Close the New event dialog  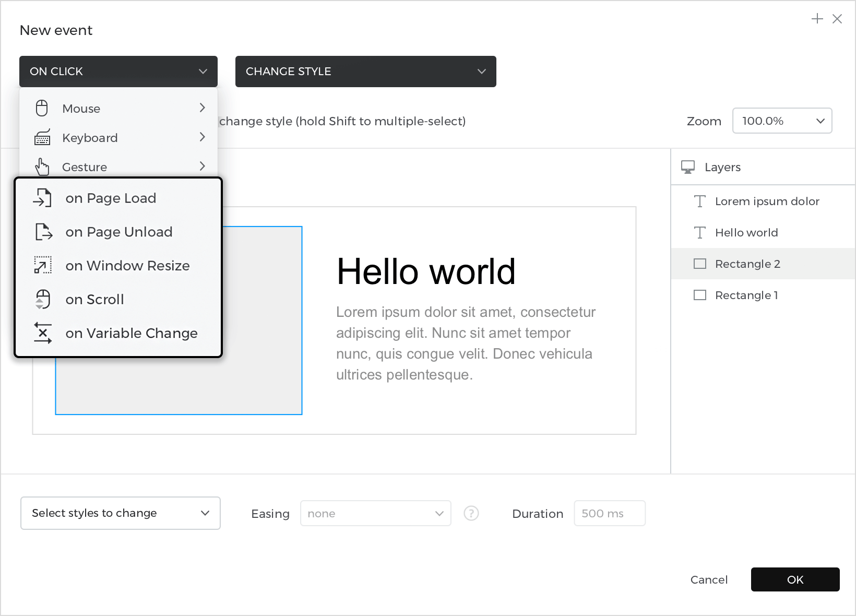point(837,19)
